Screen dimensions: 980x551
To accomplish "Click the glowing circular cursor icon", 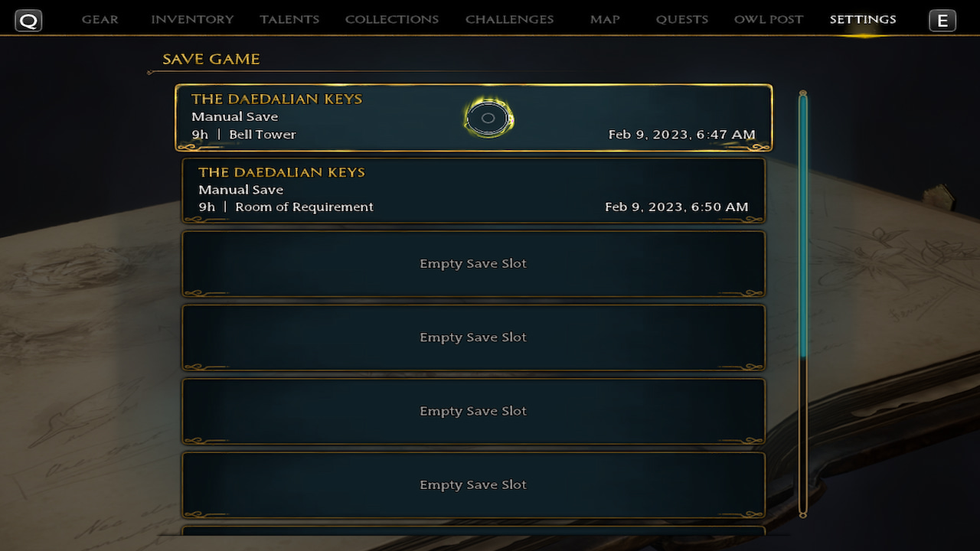I will [488, 119].
